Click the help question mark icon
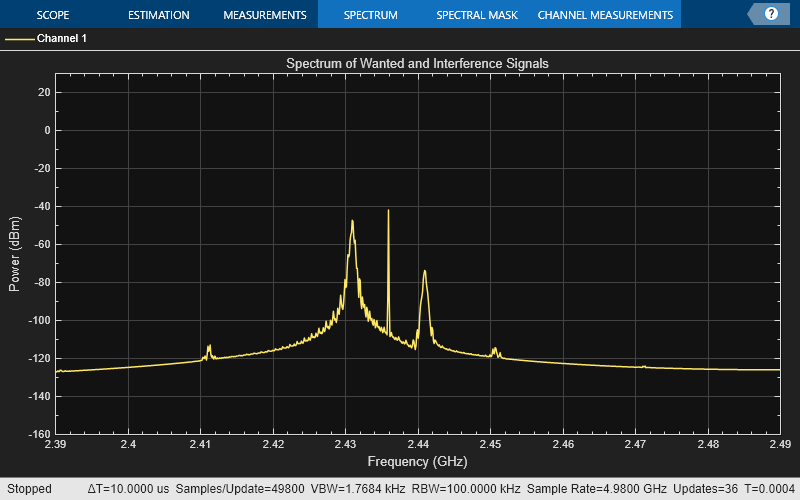The width and height of the screenshot is (800, 500). pos(771,14)
